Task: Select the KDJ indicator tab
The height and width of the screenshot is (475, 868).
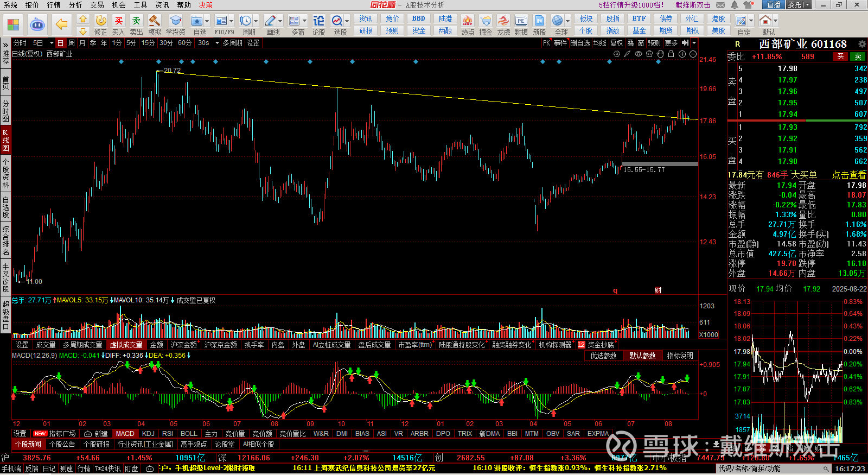Action: [148, 434]
